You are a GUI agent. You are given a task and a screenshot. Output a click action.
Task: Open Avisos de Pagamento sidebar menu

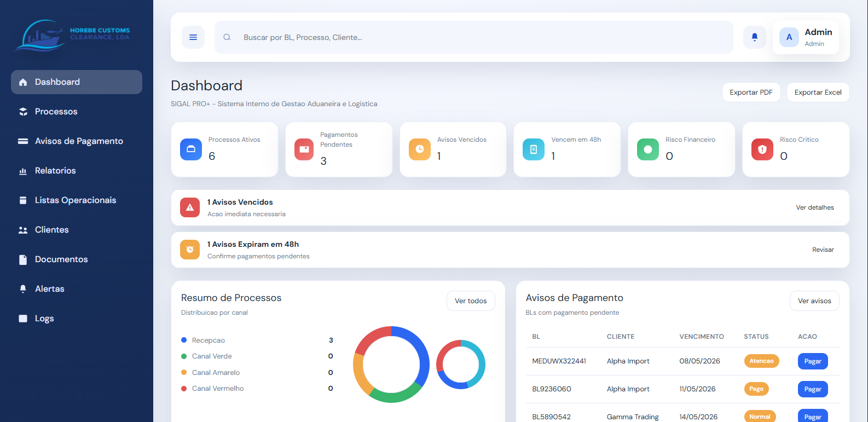tap(77, 141)
